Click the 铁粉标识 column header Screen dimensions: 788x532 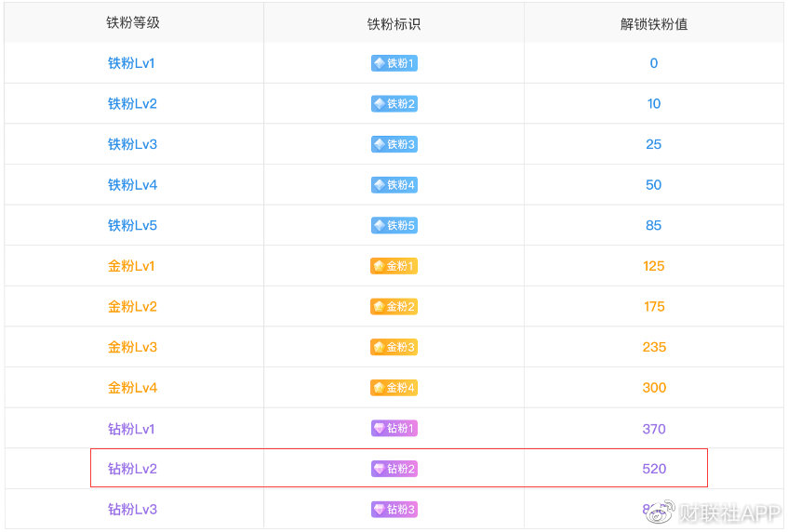pyautogui.click(x=394, y=24)
